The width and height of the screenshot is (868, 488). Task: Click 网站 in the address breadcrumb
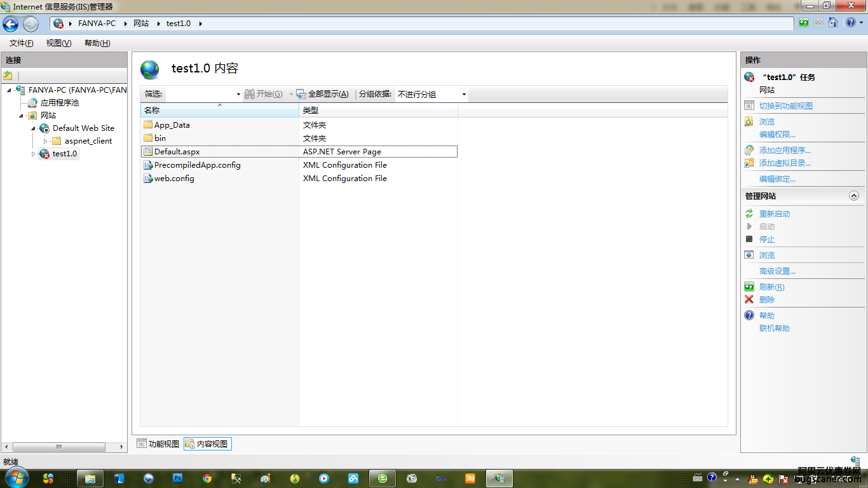tap(141, 24)
